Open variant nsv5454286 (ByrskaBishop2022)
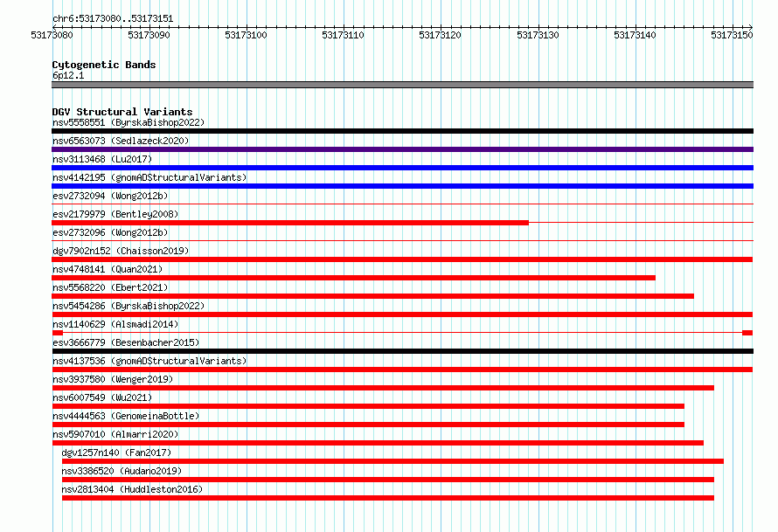This screenshot has width=778, height=532. (129, 306)
